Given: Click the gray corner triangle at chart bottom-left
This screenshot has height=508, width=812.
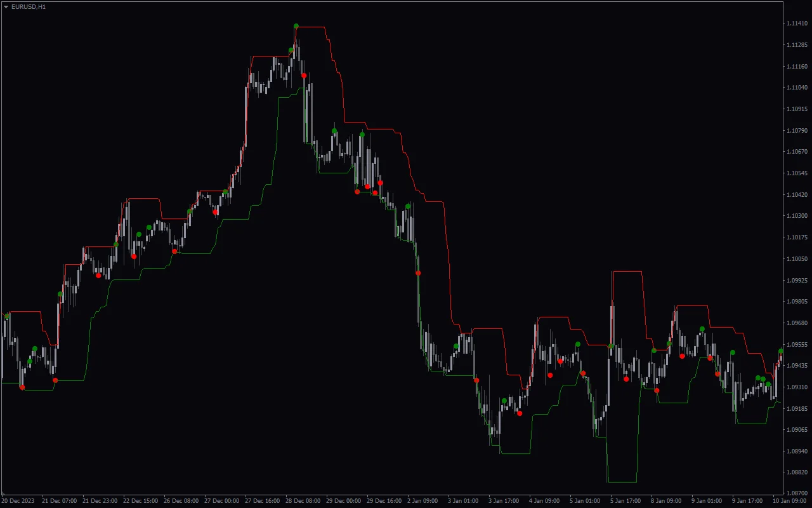Looking at the screenshot, I should point(3,494).
